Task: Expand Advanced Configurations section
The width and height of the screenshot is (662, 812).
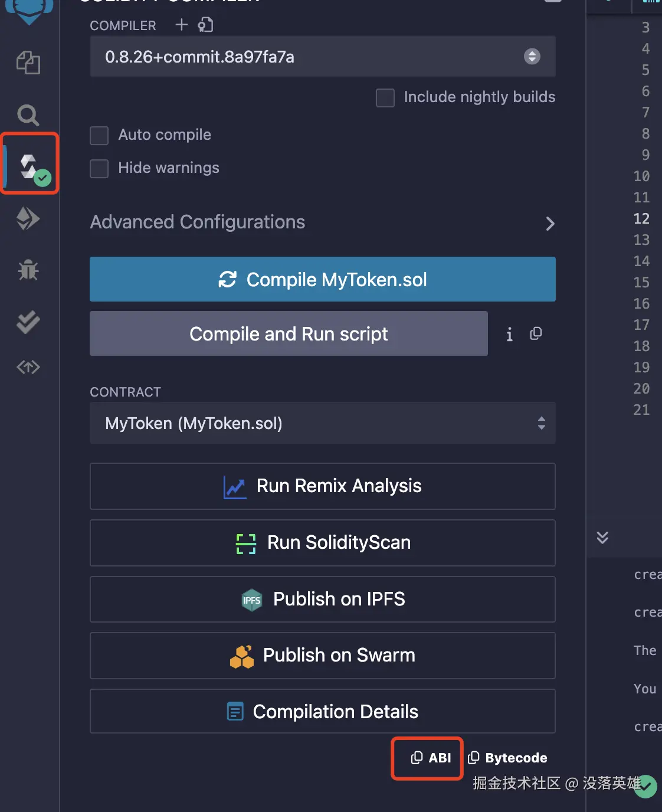Action: pos(322,222)
